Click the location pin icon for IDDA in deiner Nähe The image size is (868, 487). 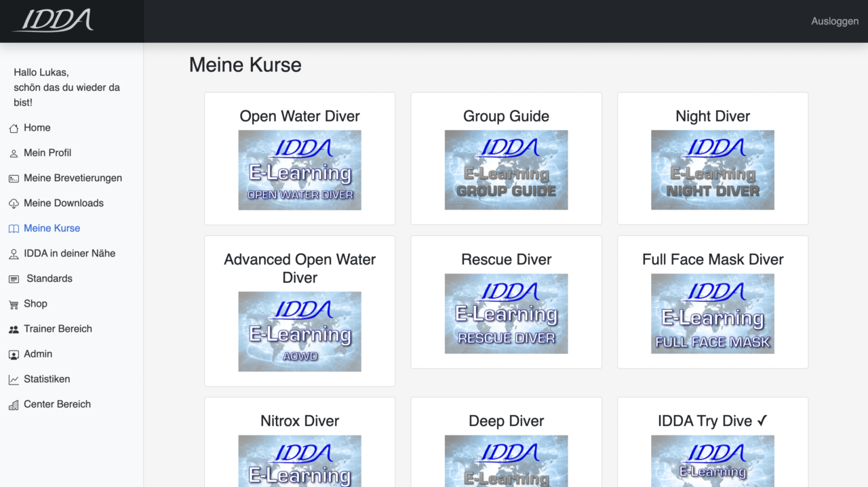coord(14,254)
